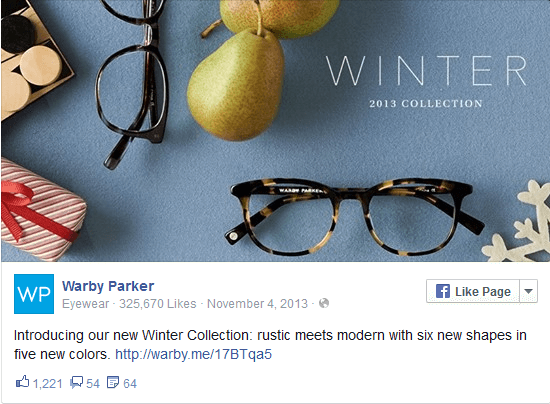
Task: Click the 2013 COLLECTION text in photo
Action: click(x=426, y=104)
